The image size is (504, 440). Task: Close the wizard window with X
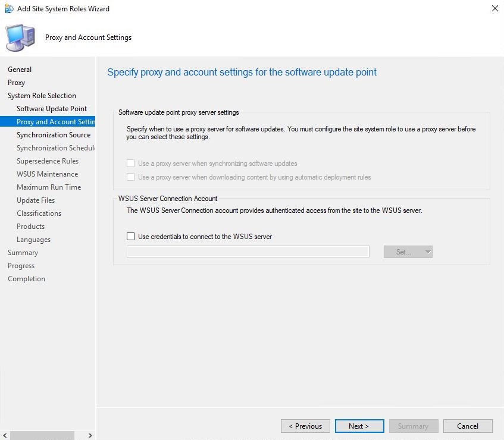[494, 9]
